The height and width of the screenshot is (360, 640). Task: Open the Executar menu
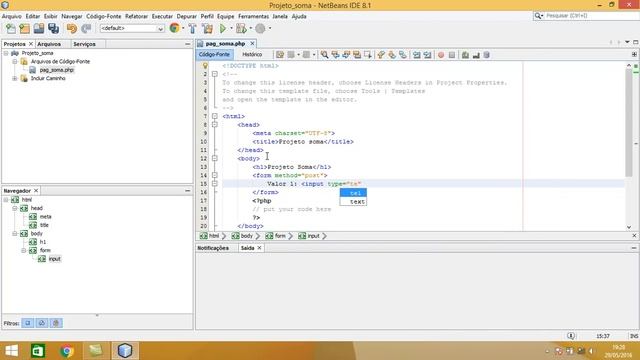(162, 16)
